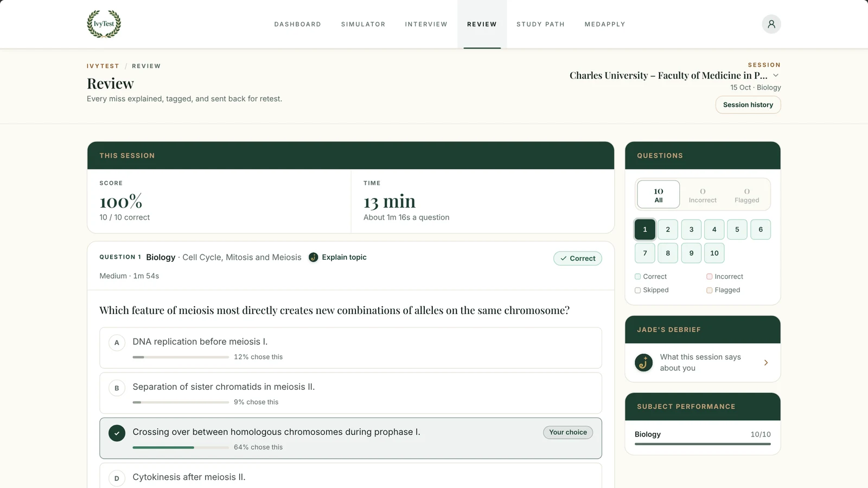
Task: Open the user profile icon
Action: pyautogui.click(x=771, y=24)
